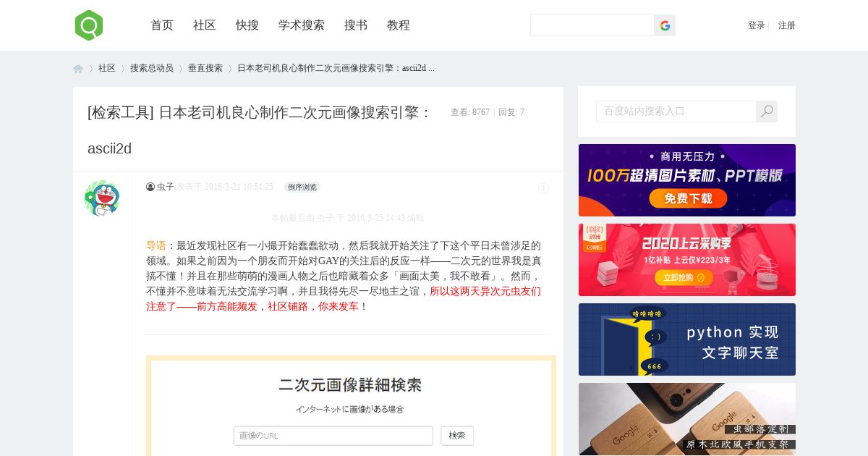Click the Doraemon avatar of 虫子

[102, 198]
